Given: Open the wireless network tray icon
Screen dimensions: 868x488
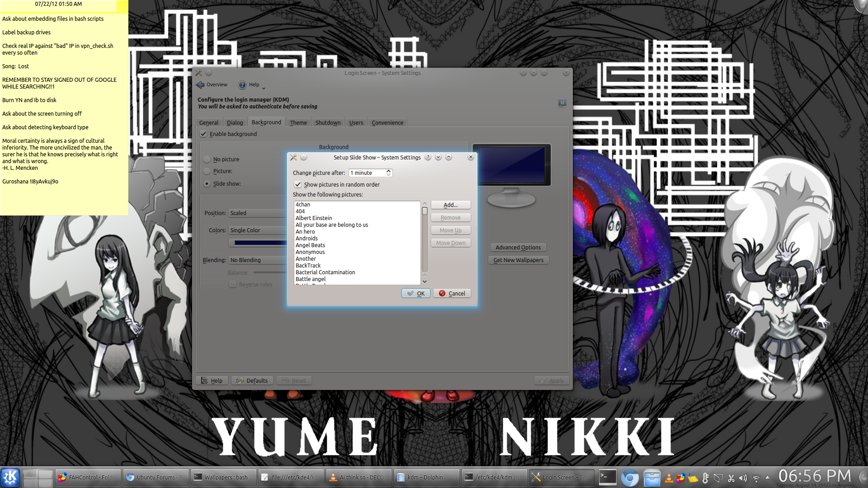Looking at the screenshot, I should [755, 478].
